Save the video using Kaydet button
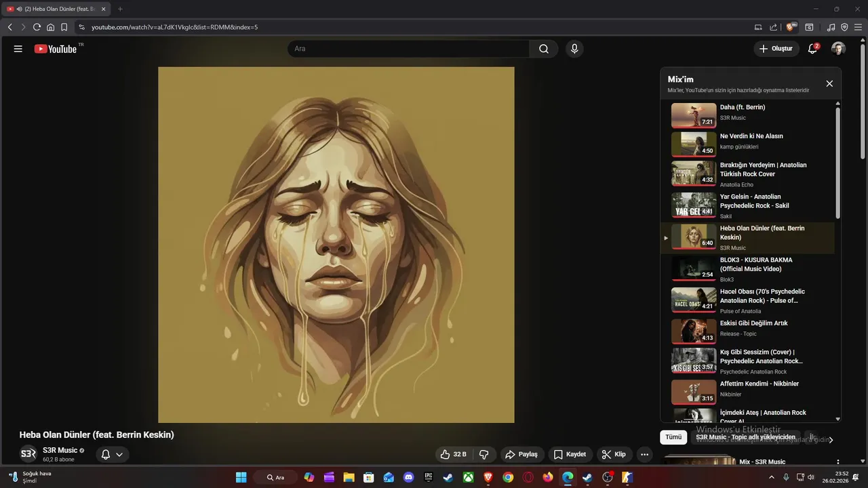Viewport: 868px width, 488px height. coord(570,454)
